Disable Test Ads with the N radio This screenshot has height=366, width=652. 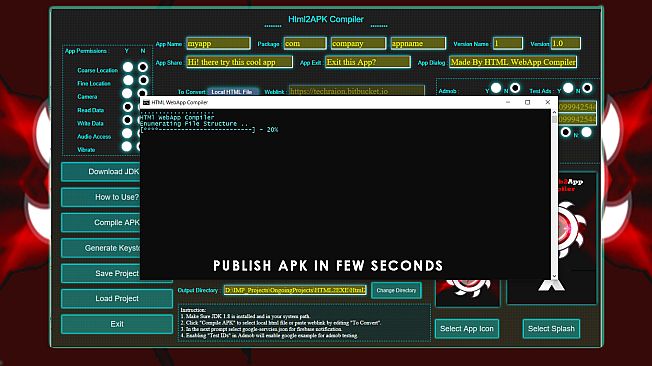587,88
